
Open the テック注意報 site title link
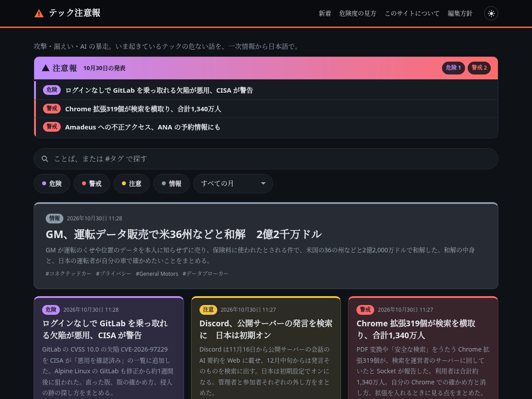(74, 13)
